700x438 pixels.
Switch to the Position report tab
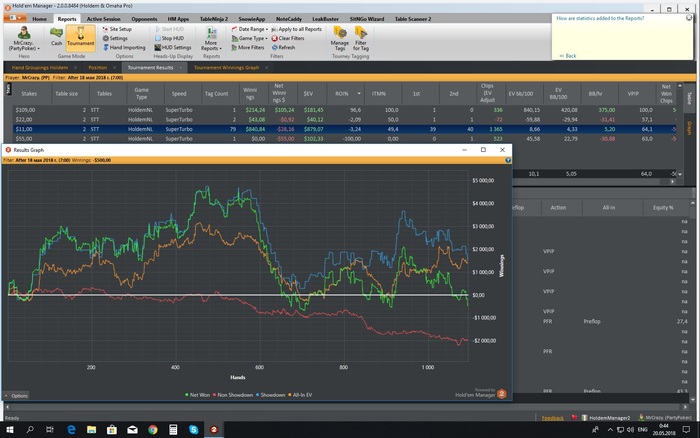[x=98, y=68]
